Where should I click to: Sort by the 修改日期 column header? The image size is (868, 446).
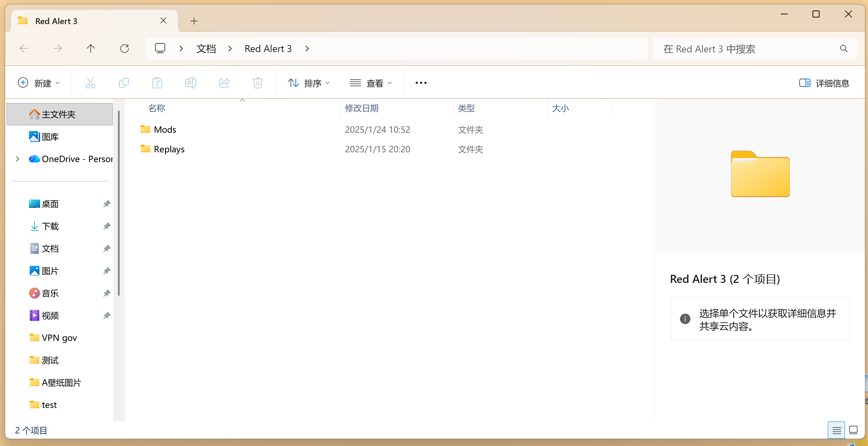click(362, 108)
